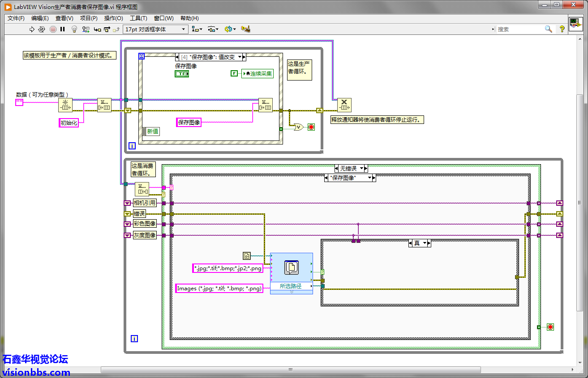The width and height of the screenshot is (588, 378).
Task: Open the event case selector dropdown
Action: (x=240, y=57)
